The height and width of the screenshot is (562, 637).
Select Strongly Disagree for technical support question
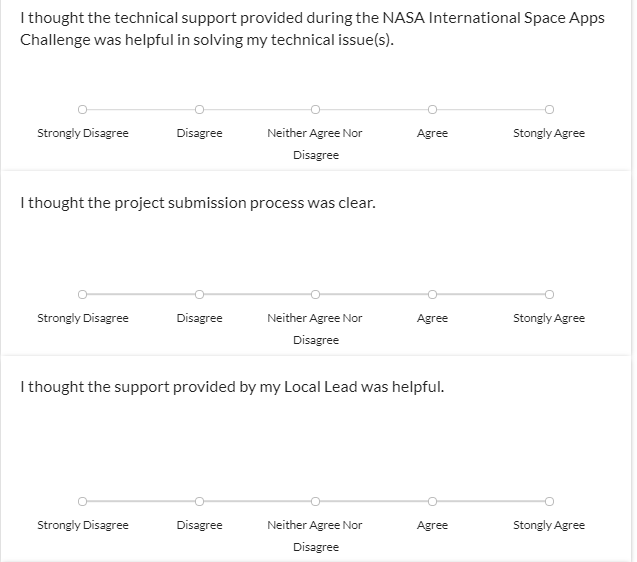click(83, 109)
